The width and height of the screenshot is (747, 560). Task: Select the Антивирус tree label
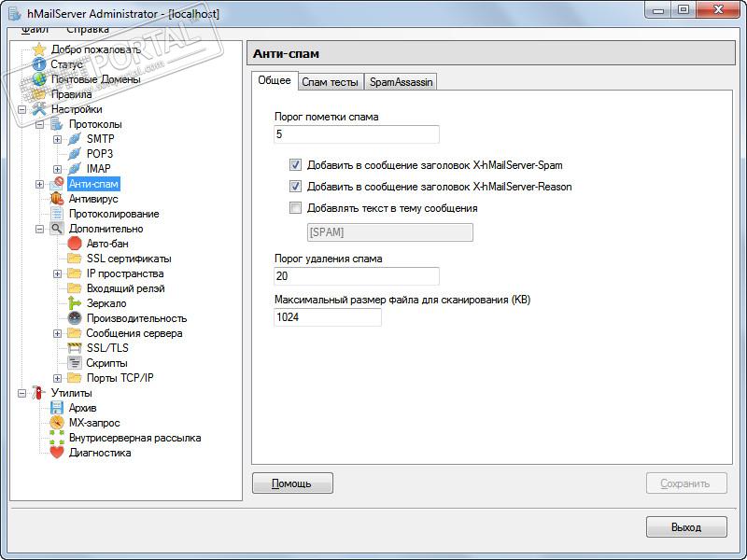(x=93, y=199)
